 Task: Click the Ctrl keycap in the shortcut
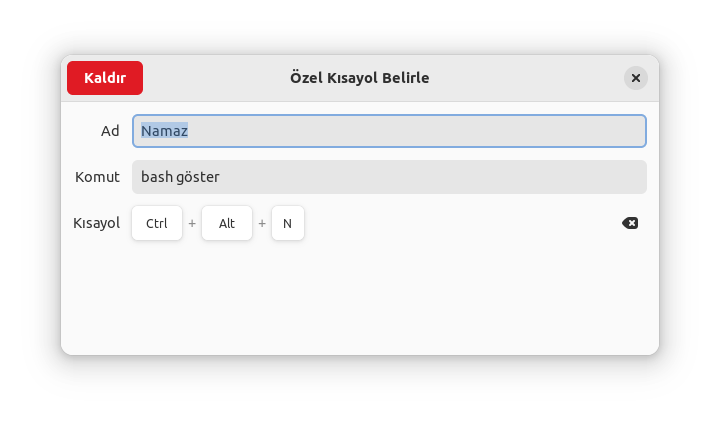coord(157,223)
